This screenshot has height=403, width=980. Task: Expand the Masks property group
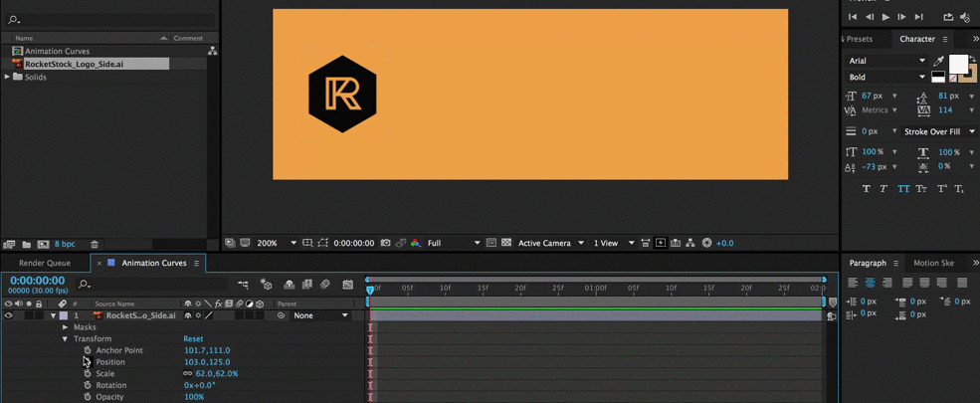pyautogui.click(x=65, y=327)
